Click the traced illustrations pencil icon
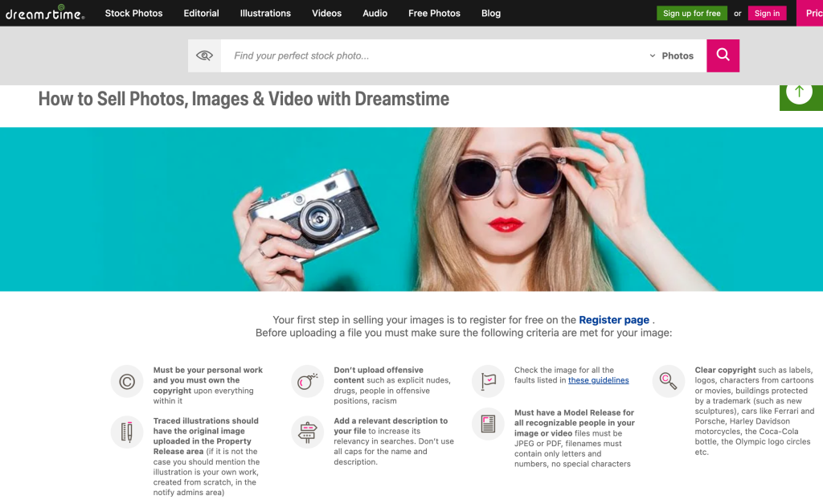 127,432
